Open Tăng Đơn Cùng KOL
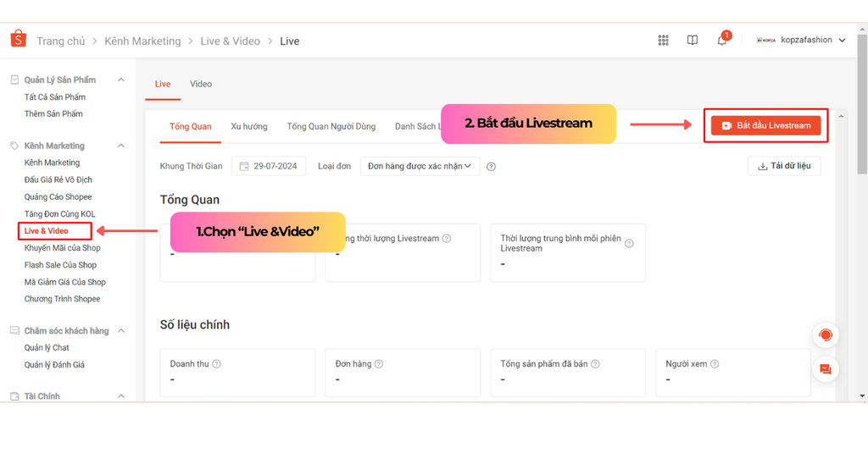868x453 pixels. point(60,214)
